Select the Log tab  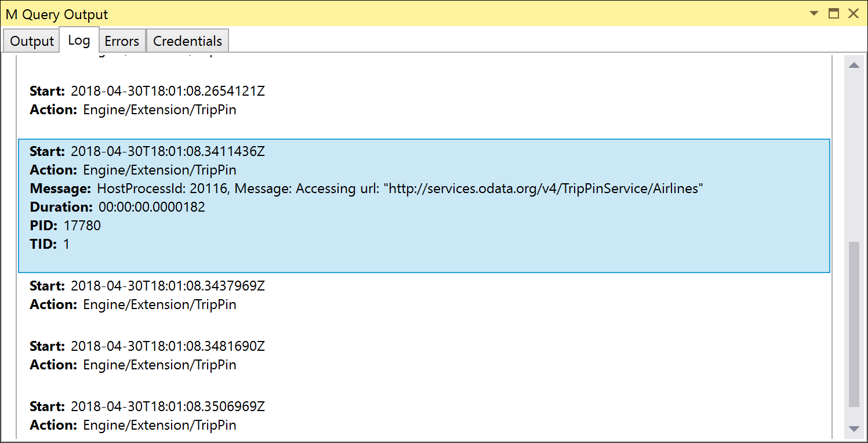[x=79, y=40]
